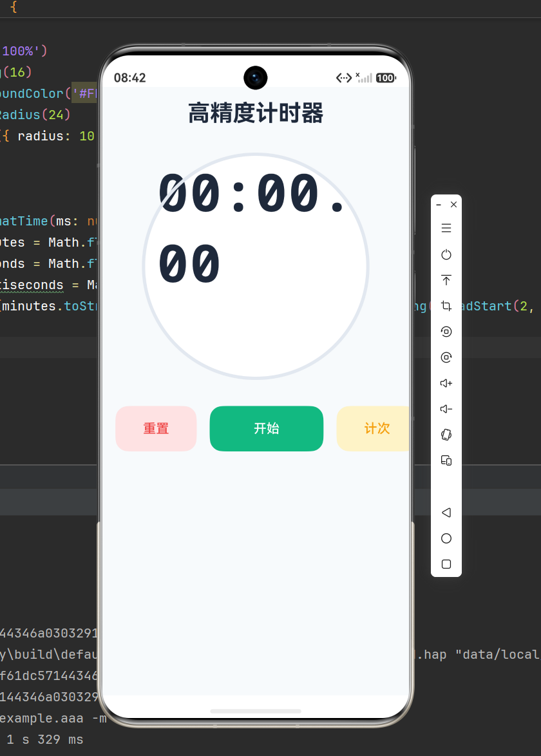This screenshot has width=541, height=756.
Task: Click the 100 battery indicator in phone status bar
Action: [386, 78]
